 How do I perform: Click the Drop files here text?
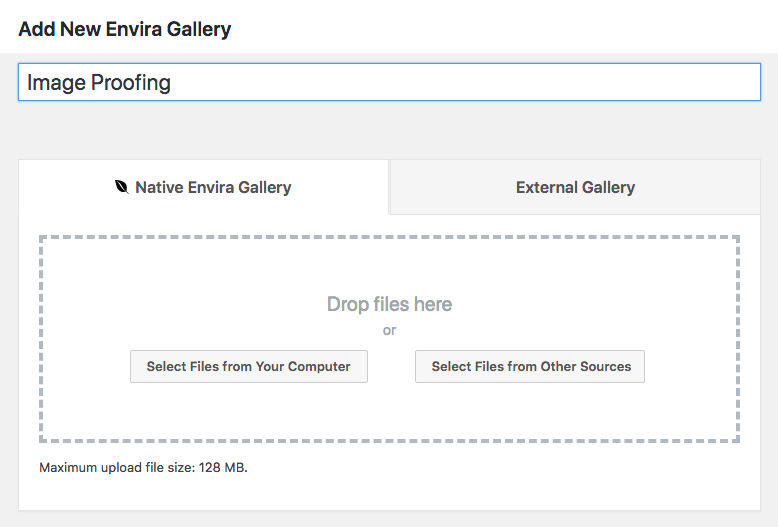click(389, 304)
